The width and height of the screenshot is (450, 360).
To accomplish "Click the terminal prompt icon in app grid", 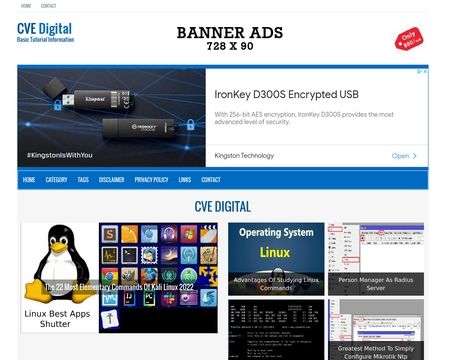I will [129, 255].
